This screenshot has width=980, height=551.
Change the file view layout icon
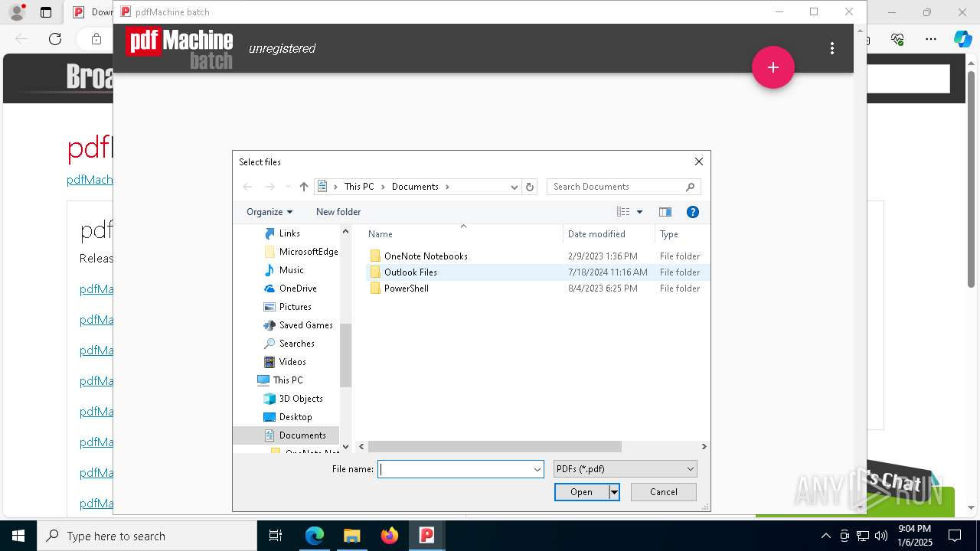pyautogui.click(x=623, y=212)
